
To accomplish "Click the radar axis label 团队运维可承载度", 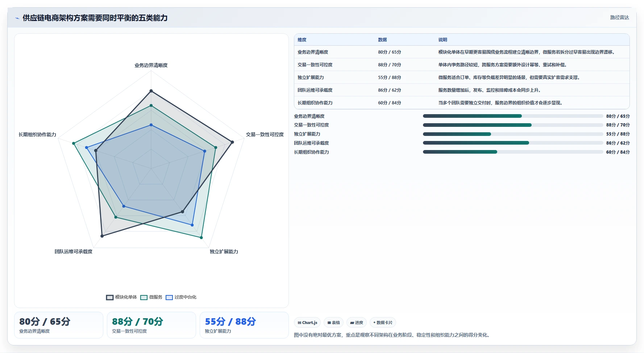I will pos(74,252).
